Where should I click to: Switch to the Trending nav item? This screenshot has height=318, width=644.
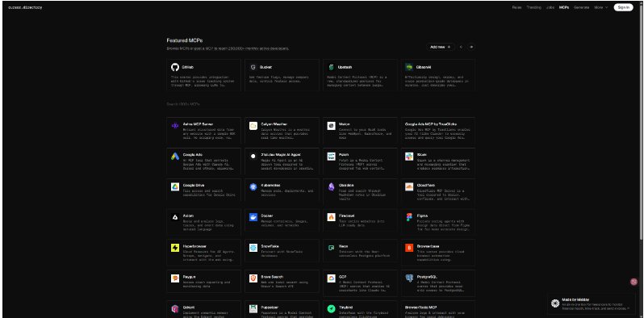534,7
